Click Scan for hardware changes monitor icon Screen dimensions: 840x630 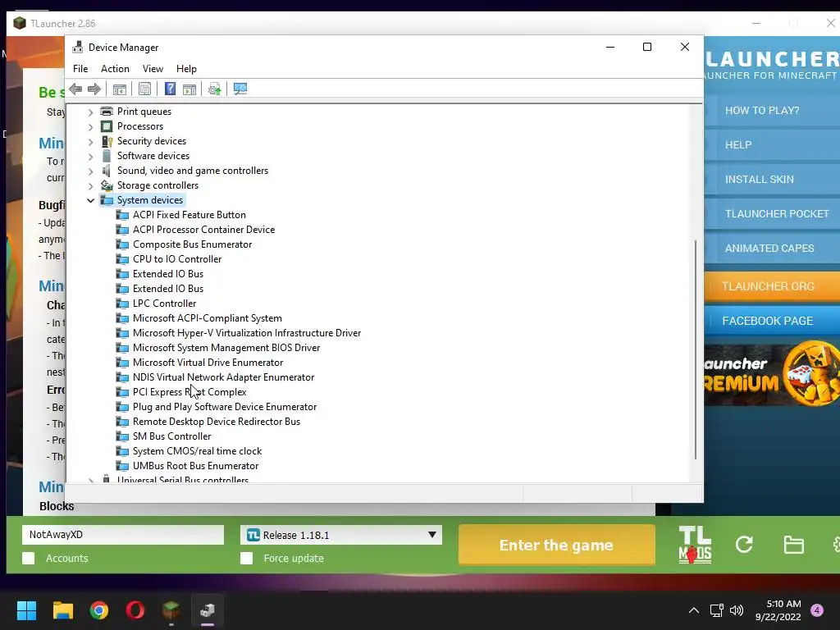[240, 89]
